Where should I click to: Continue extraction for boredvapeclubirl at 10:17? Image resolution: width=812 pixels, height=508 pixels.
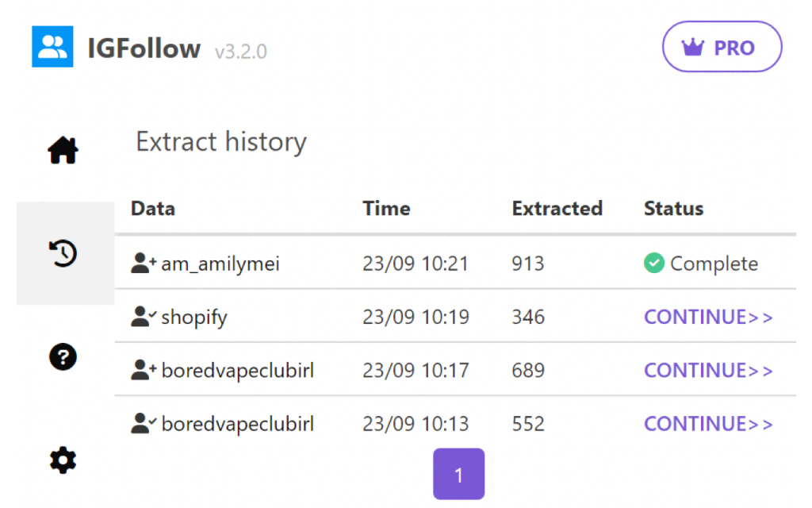click(x=707, y=370)
